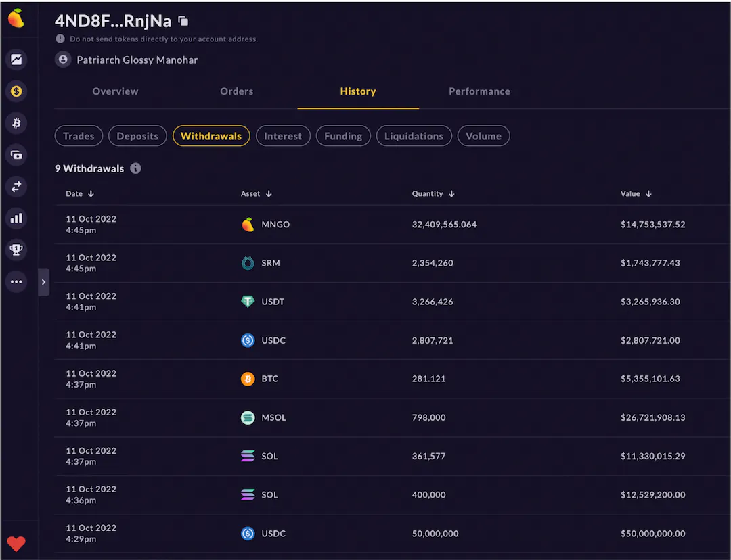The height and width of the screenshot is (560, 731).
Task: Expand the collapsed sidebar with the chevron
Action: pyautogui.click(x=43, y=282)
